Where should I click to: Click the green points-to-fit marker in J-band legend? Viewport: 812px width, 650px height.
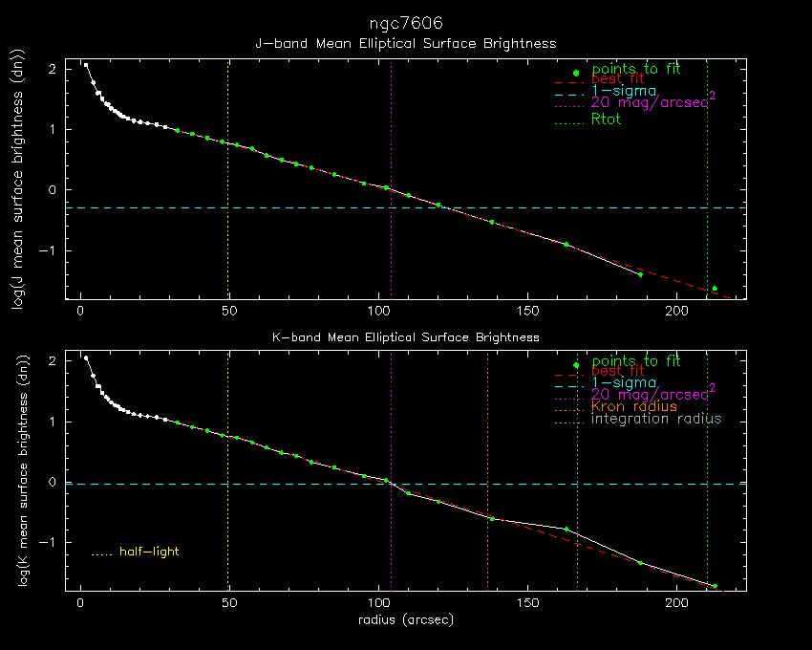click(576, 74)
